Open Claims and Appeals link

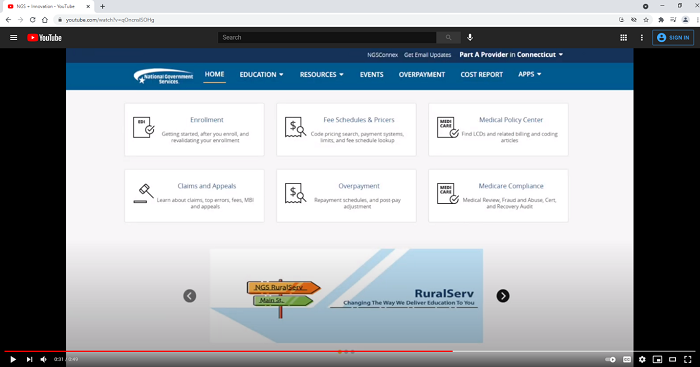[x=207, y=186]
